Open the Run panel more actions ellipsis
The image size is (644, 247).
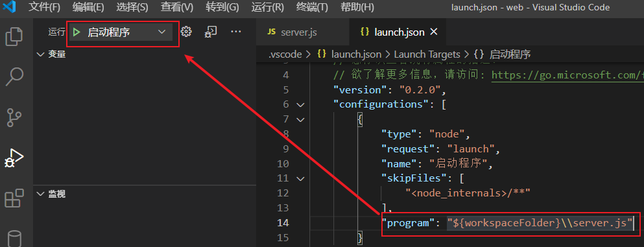[x=236, y=32]
